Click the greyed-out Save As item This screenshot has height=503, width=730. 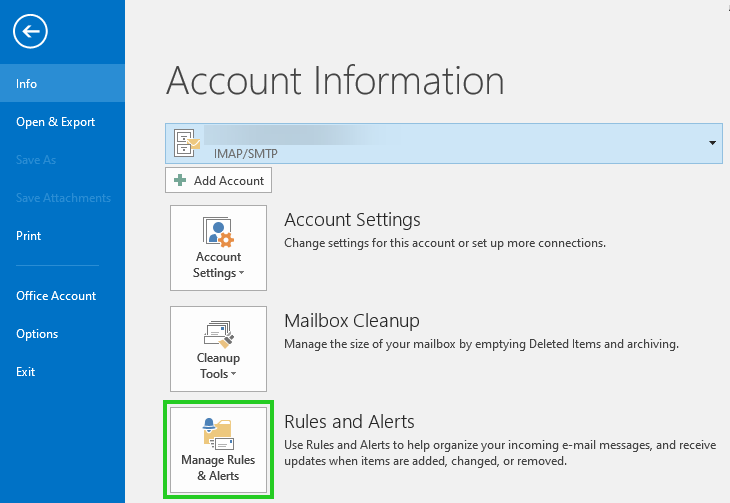pos(36,160)
